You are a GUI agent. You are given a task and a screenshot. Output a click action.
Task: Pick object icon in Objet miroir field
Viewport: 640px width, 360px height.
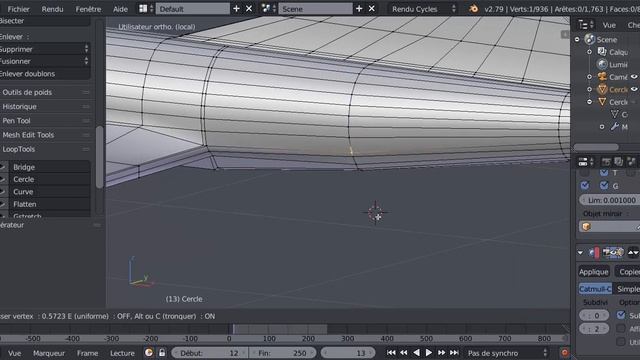tap(586, 227)
